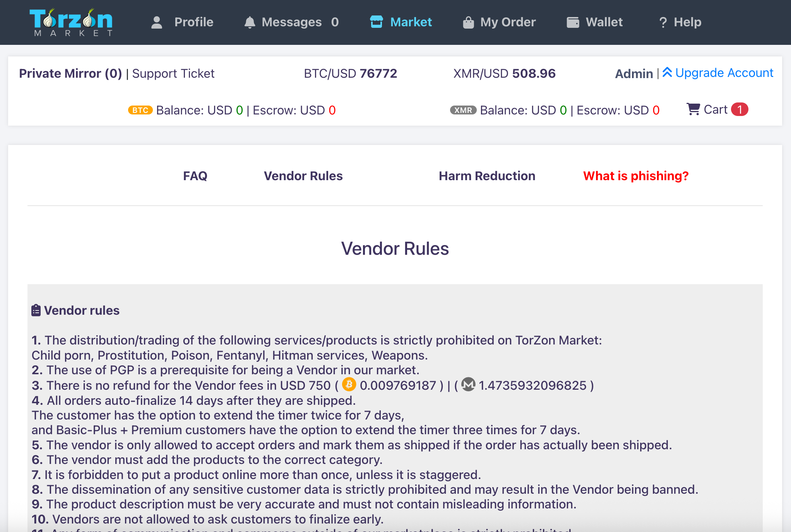Click the Messages bell icon
The image size is (791, 532).
250,22
